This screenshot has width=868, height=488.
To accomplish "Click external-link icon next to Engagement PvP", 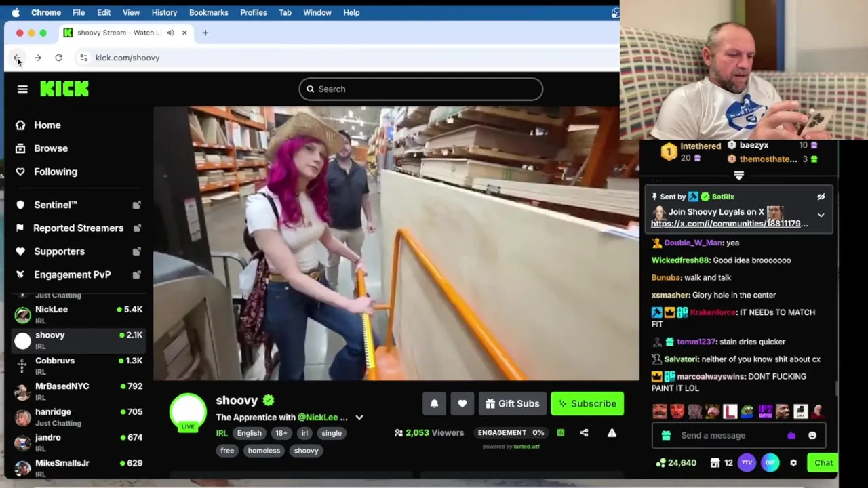I will (136, 274).
